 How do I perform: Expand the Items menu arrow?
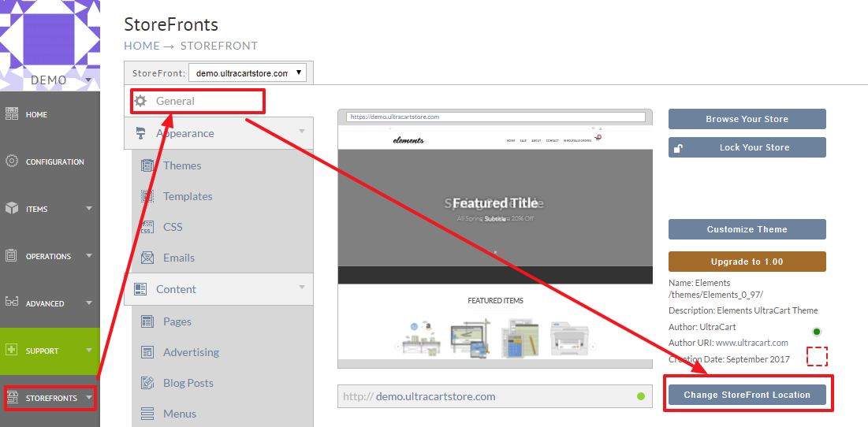89,209
